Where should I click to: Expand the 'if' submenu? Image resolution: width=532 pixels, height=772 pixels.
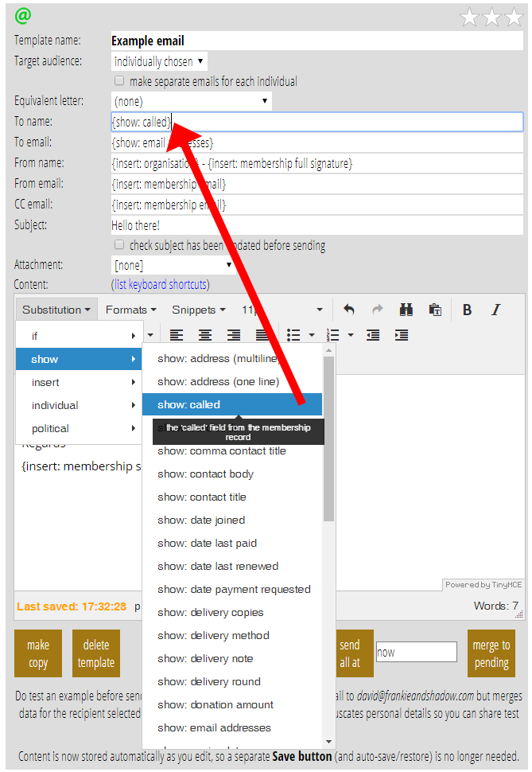[79, 336]
